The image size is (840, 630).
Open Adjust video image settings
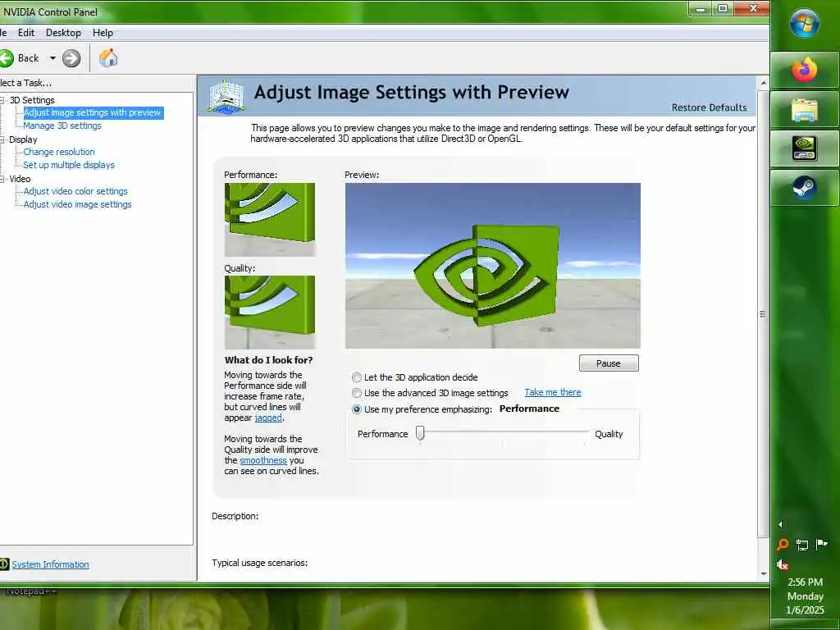(77, 204)
